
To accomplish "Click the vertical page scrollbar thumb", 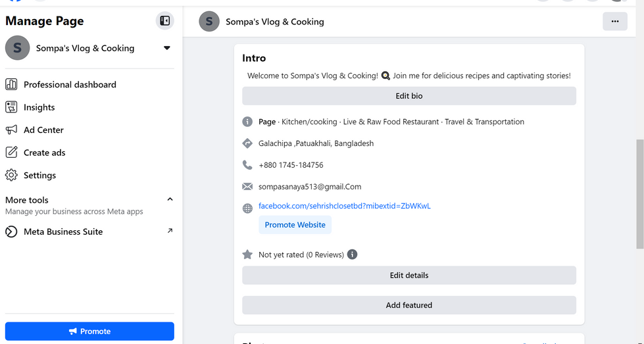I will pos(640,194).
